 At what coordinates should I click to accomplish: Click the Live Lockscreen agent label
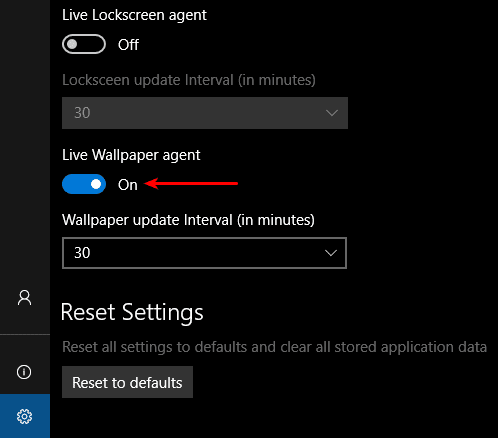point(134,15)
